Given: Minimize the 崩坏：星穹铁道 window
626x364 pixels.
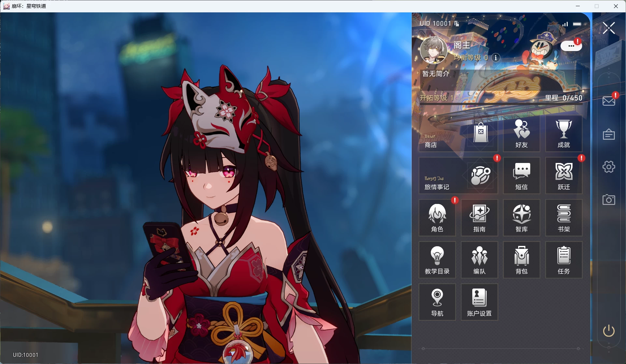Looking at the screenshot, I should [578, 6].
